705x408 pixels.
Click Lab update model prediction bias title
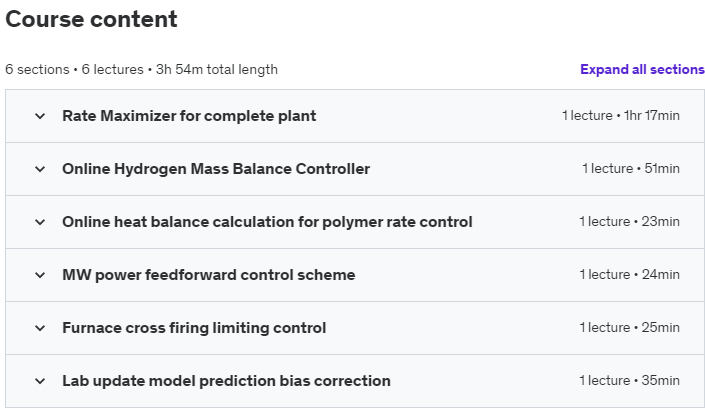226,381
